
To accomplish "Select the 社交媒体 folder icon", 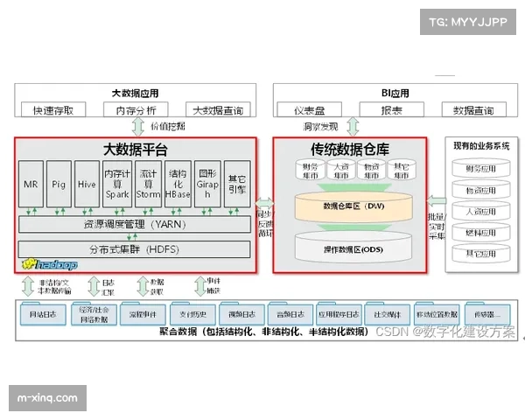I will [388, 313].
